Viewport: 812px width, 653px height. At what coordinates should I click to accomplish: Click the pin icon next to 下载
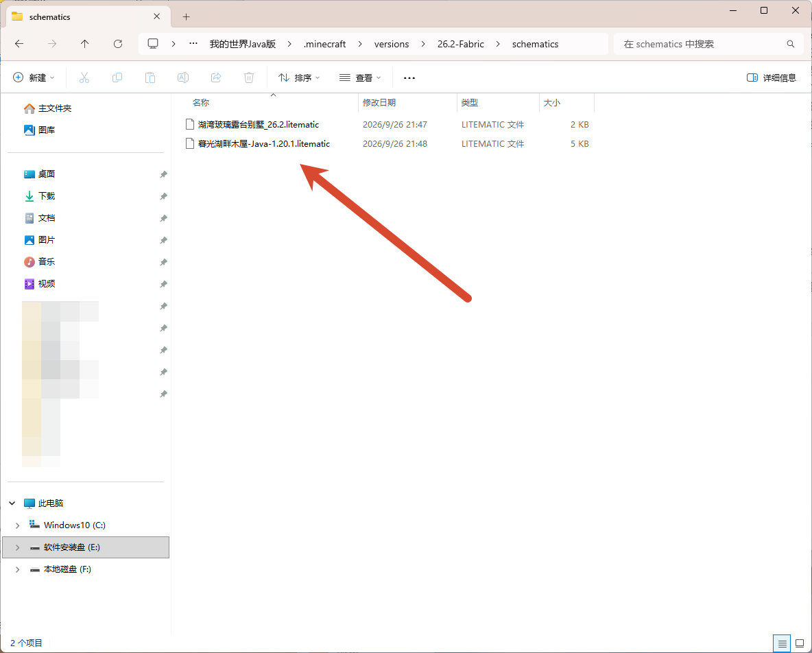click(164, 196)
